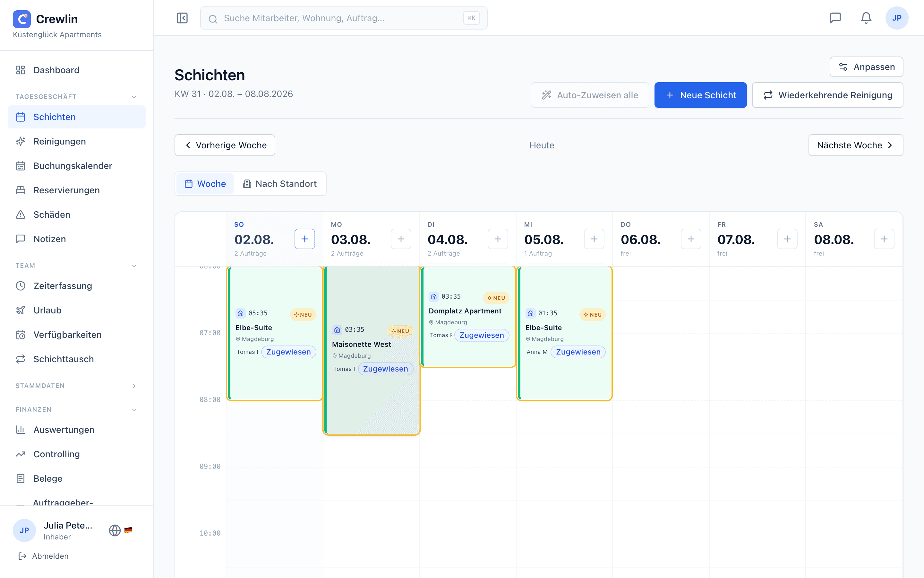
Task: Click Zugewiesen badge on Maisonette West
Action: [385, 369]
